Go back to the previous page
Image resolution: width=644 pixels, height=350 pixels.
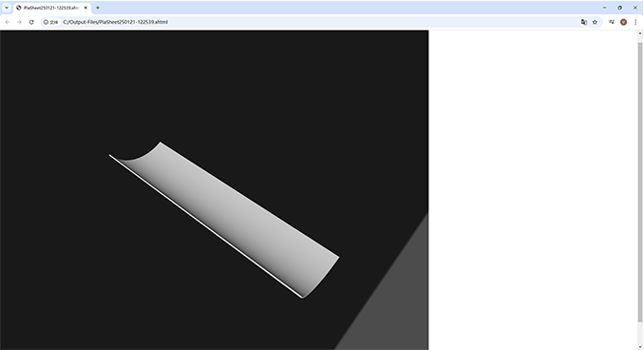8,22
